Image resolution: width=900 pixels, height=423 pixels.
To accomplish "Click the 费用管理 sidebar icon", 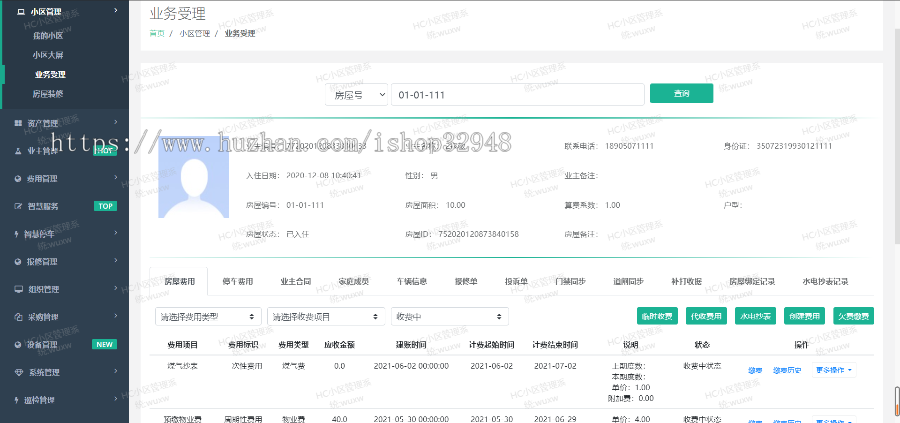I will coord(18,178).
